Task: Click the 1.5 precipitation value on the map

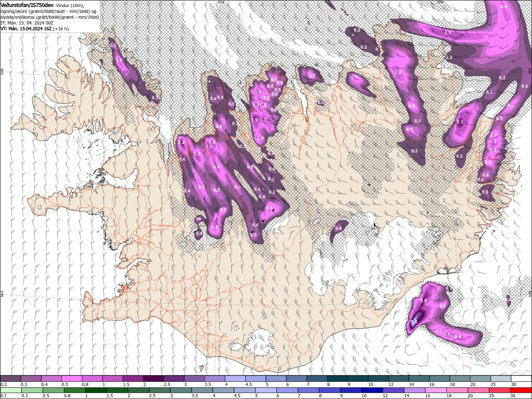Action: [x=197, y=154]
